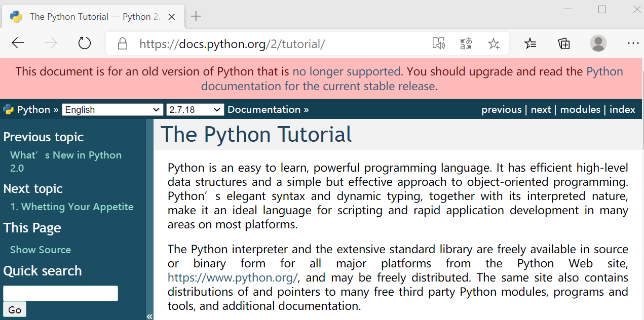This screenshot has height=320, width=644.
Task: Click the address bar URL
Action: (x=232, y=44)
